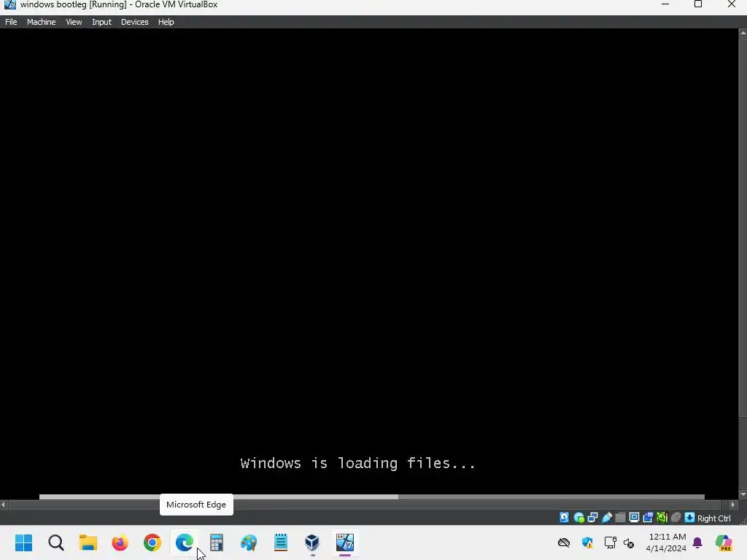Viewport: 747px width, 560px height.
Task: Click the display settings status icon
Action: click(x=634, y=518)
